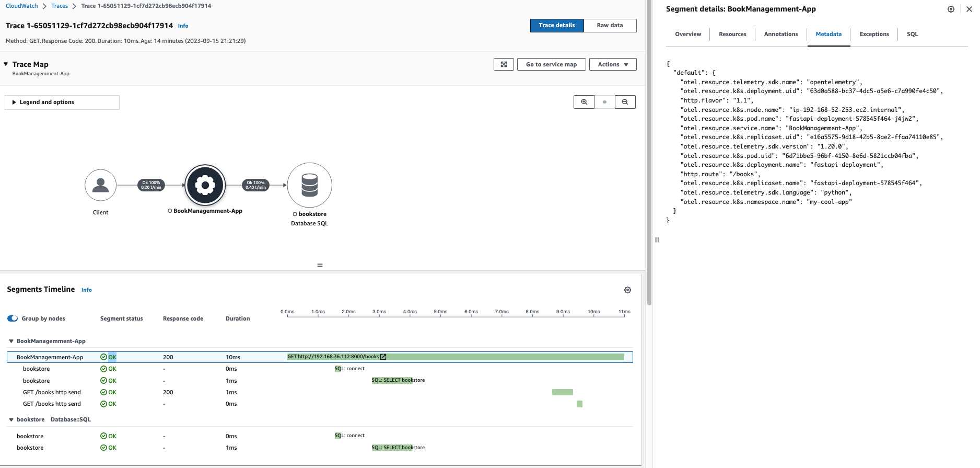Open CloudWatch breadcrumb link

[22, 6]
